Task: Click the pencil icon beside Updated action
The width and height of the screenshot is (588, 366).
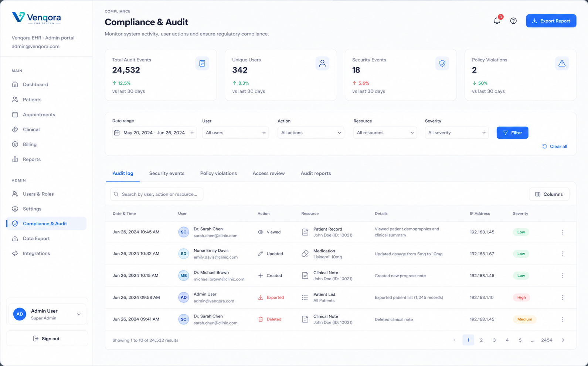Action: [x=261, y=254]
